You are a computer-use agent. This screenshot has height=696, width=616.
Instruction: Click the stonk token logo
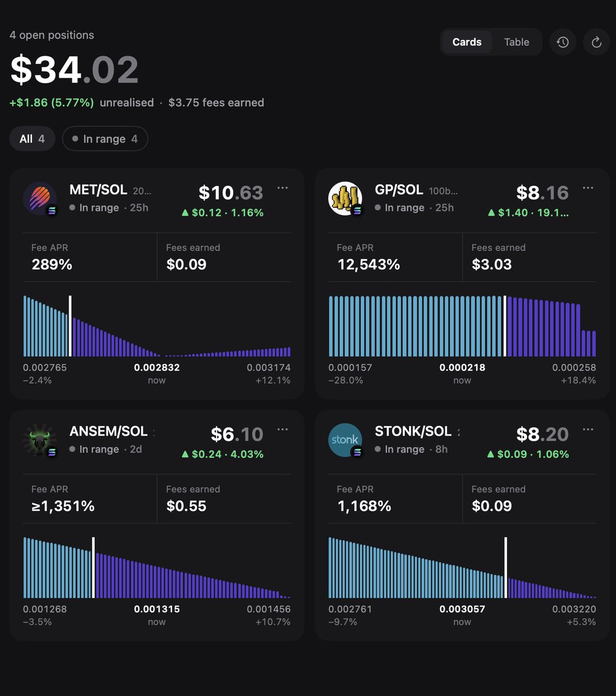(x=345, y=440)
